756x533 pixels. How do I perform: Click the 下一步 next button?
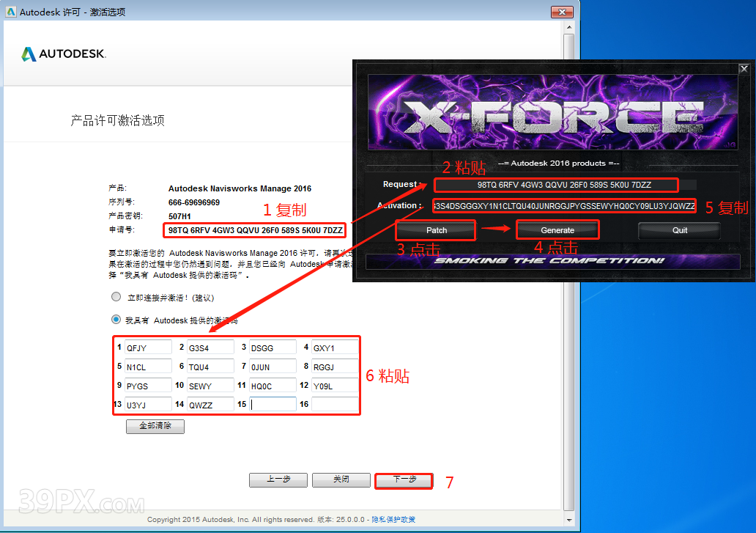tap(404, 479)
